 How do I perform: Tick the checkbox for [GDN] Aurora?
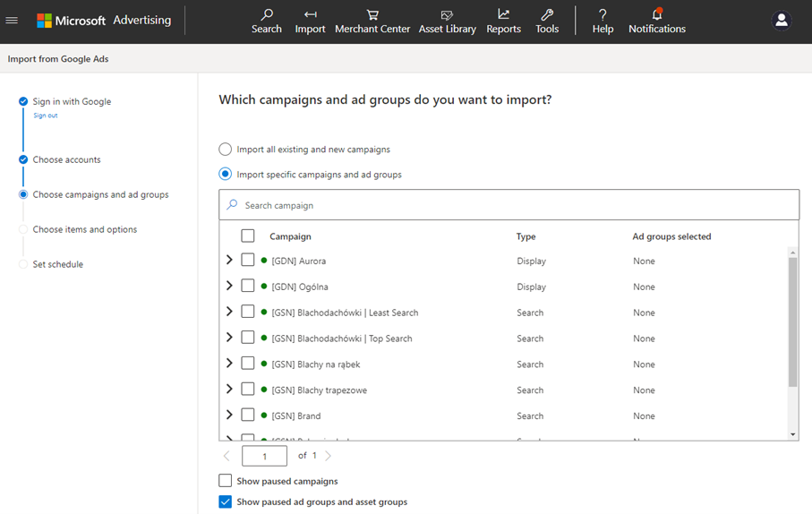(x=248, y=261)
